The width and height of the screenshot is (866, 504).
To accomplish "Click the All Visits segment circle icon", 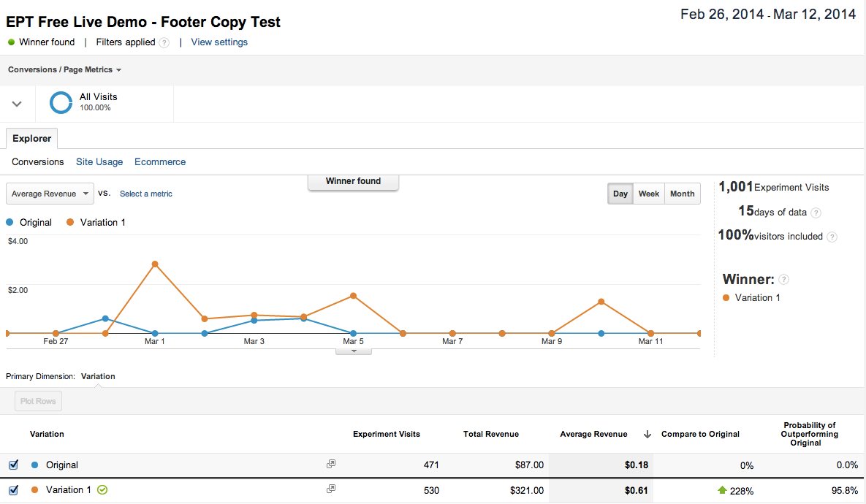I will (x=61, y=102).
